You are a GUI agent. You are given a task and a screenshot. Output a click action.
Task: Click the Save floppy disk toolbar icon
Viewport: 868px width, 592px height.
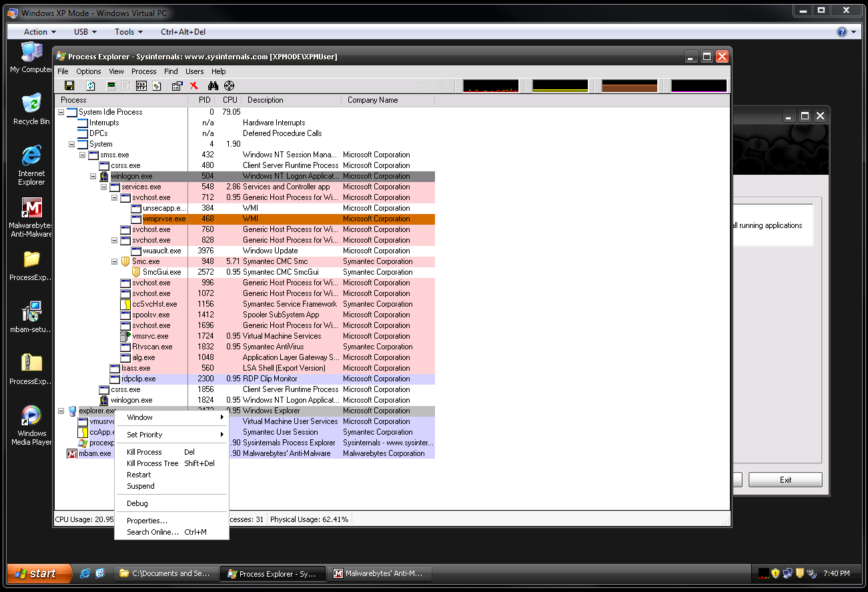point(69,85)
